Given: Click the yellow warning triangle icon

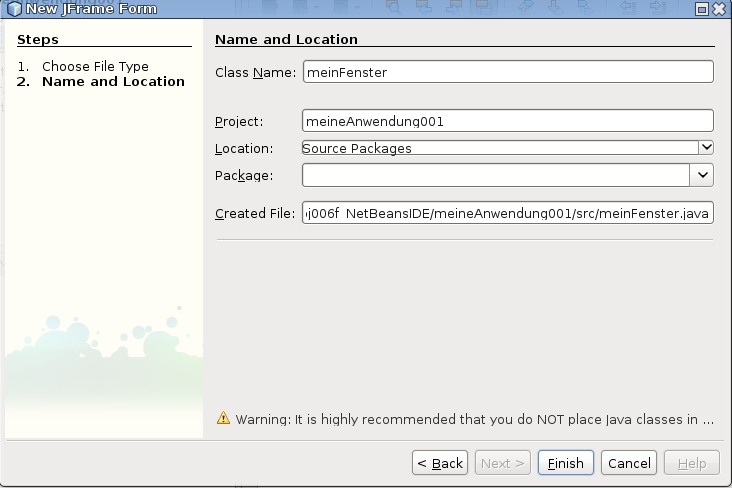Looking at the screenshot, I should 224,418.
